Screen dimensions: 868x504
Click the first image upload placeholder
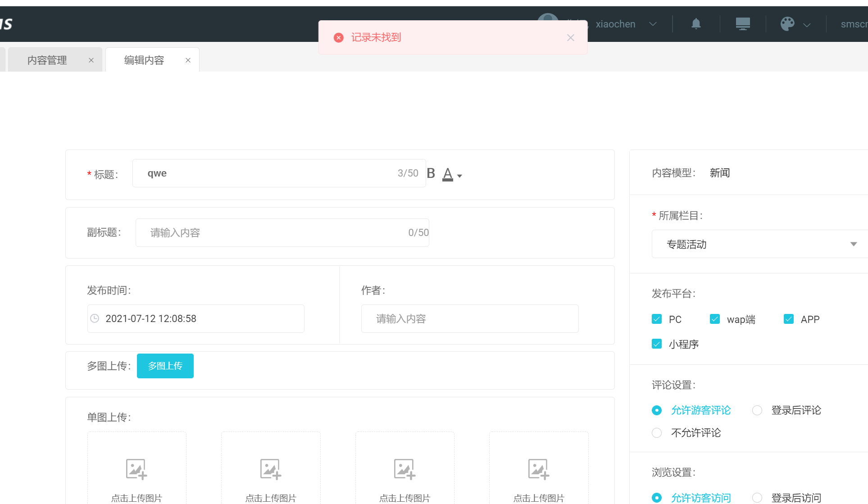point(136,469)
